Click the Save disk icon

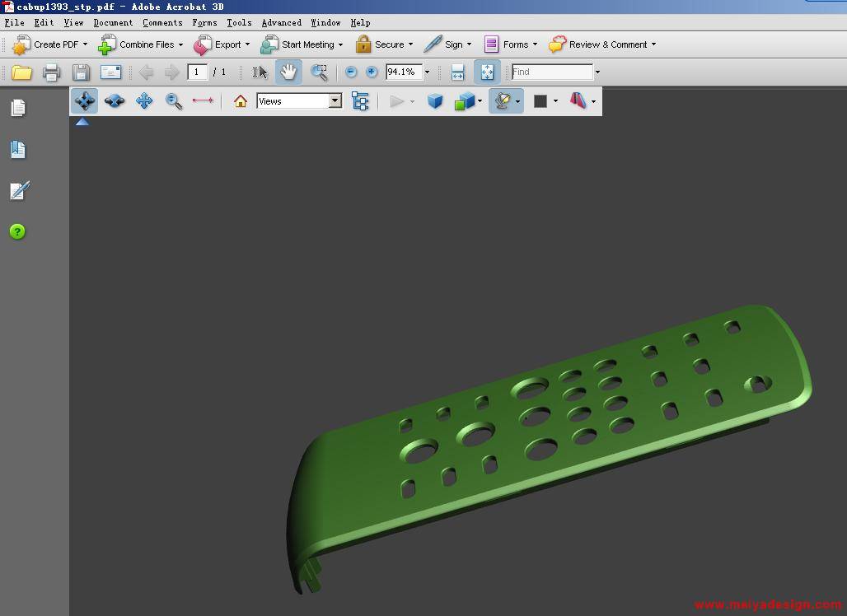[81, 72]
